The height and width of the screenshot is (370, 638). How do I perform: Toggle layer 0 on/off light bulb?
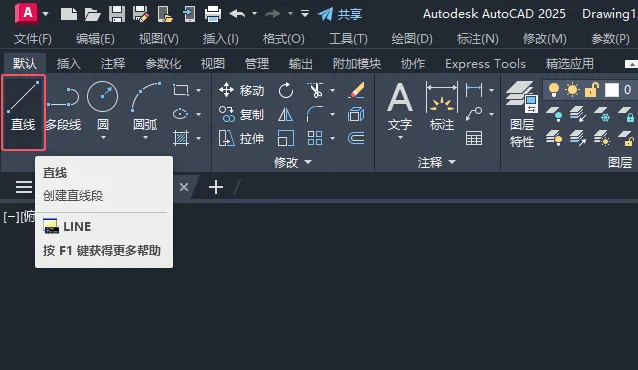click(x=554, y=90)
